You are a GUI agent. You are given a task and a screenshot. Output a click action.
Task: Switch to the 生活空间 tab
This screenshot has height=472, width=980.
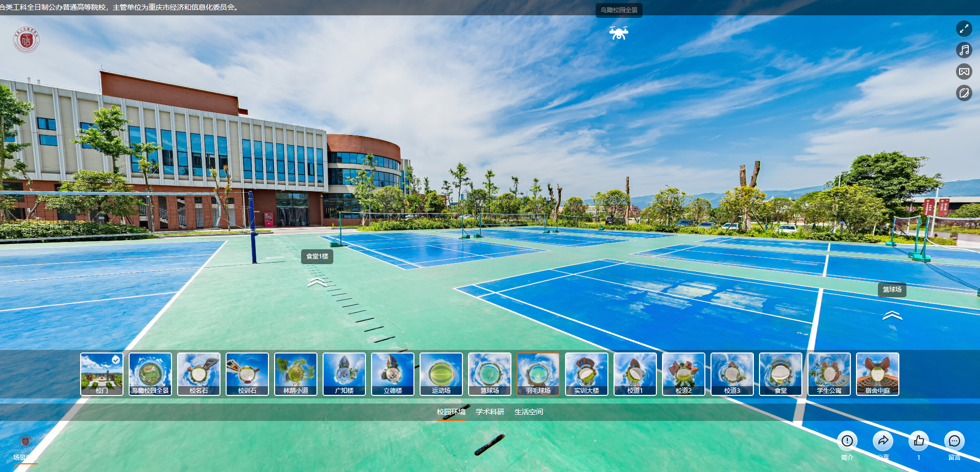[528, 412]
